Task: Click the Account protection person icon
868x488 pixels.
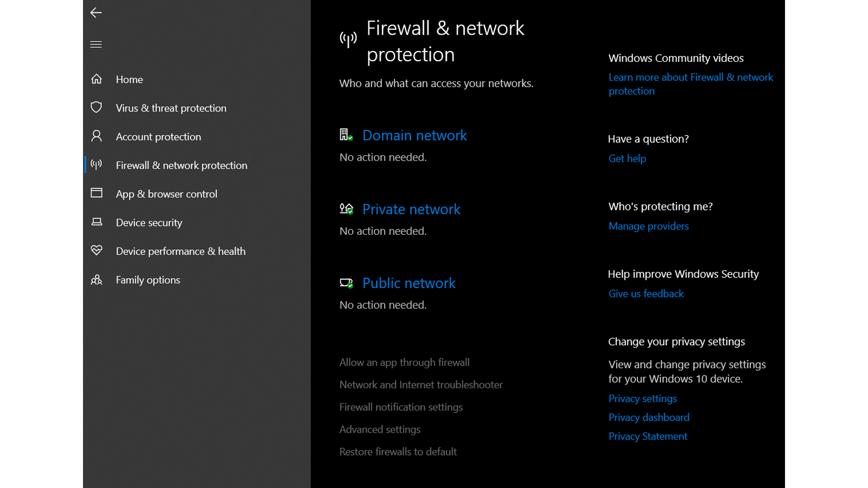Action: (x=97, y=136)
